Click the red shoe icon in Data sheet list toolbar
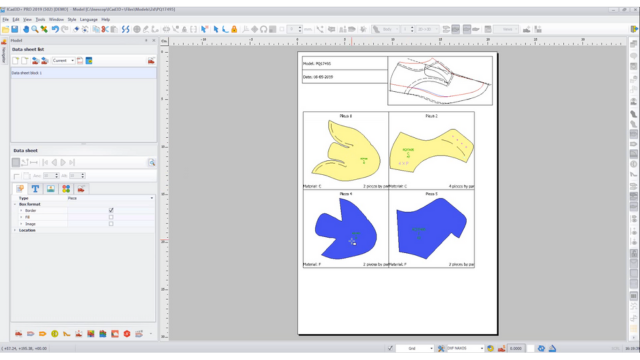This screenshot has width=640, height=360. click(x=151, y=61)
